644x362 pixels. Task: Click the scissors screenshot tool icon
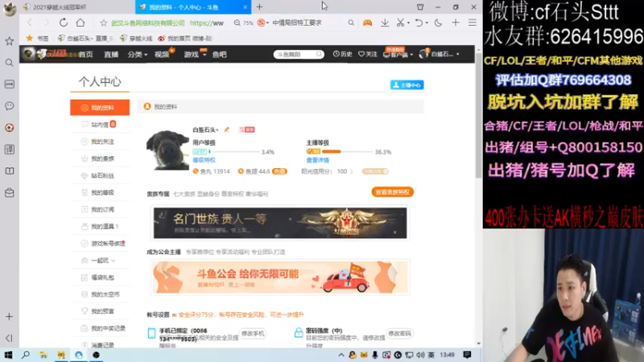(x=400, y=23)
